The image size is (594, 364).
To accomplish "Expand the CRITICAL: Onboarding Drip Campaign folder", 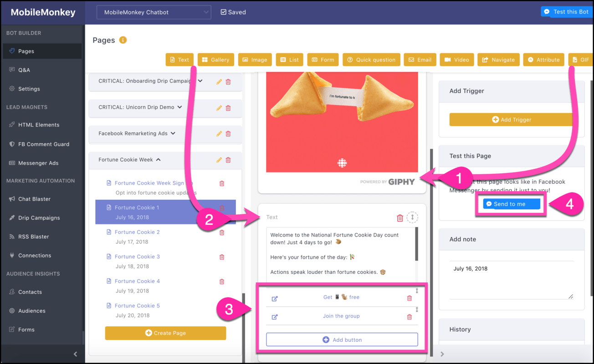I will [x=200, y=81].
